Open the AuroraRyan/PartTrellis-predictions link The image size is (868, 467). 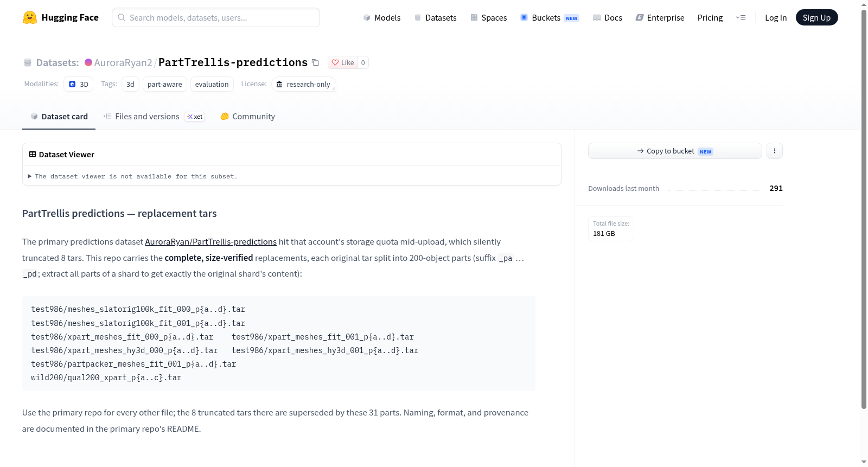click(x=211, y=242)
